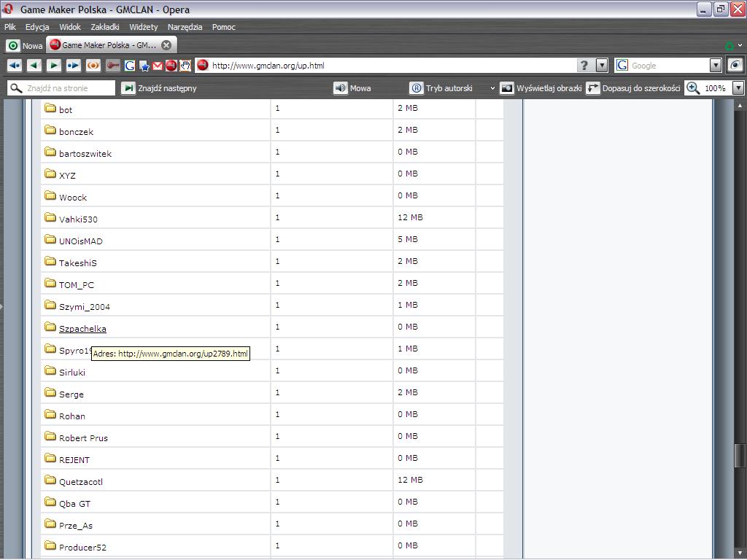747x560 pixels.
Task: Click the folder icon beside XYZ
Action: (x=50, y=174)
